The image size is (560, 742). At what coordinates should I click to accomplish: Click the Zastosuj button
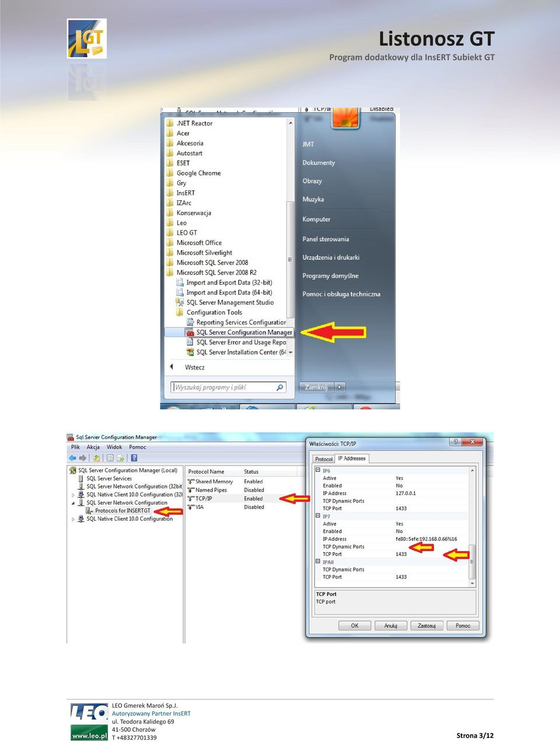tap(426, 625)
